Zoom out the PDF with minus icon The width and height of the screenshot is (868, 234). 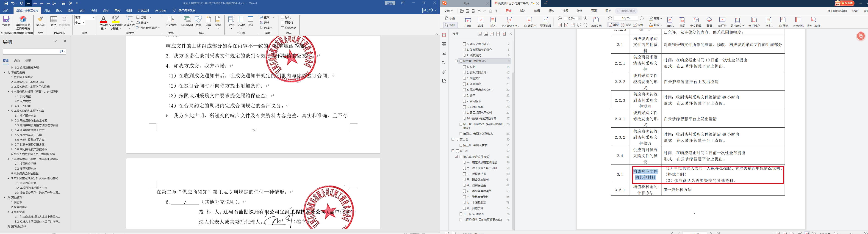560,19
